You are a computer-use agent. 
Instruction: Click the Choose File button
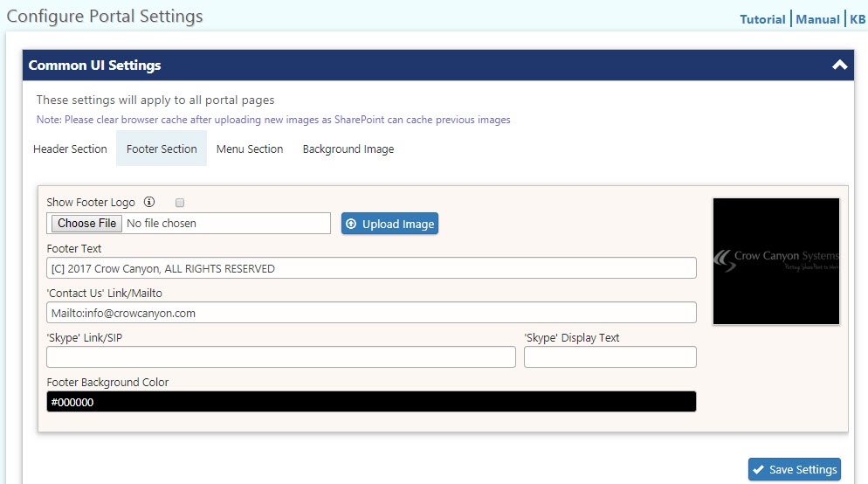click(x=87, y=223)
